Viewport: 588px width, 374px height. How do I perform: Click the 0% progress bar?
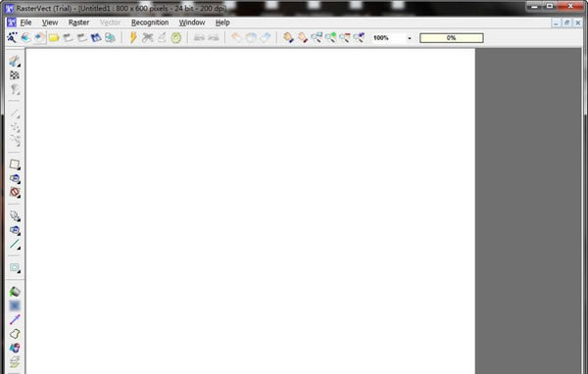click(452, 38)
